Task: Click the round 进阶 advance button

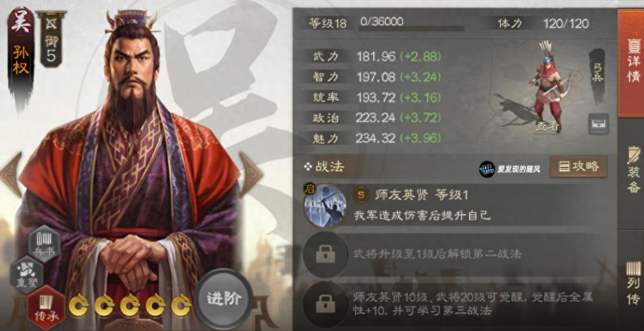Action: 224,299
